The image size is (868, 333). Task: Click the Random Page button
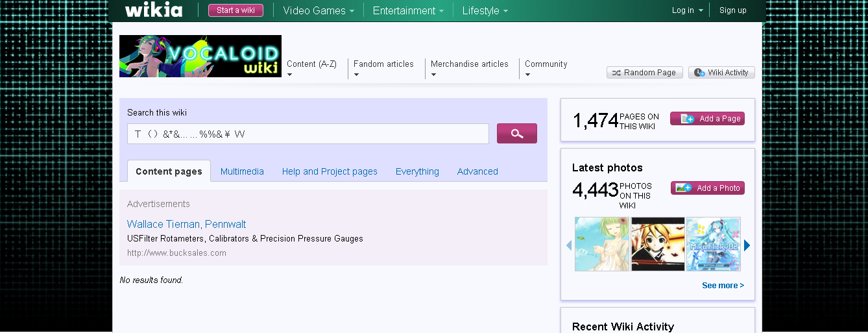644,73
